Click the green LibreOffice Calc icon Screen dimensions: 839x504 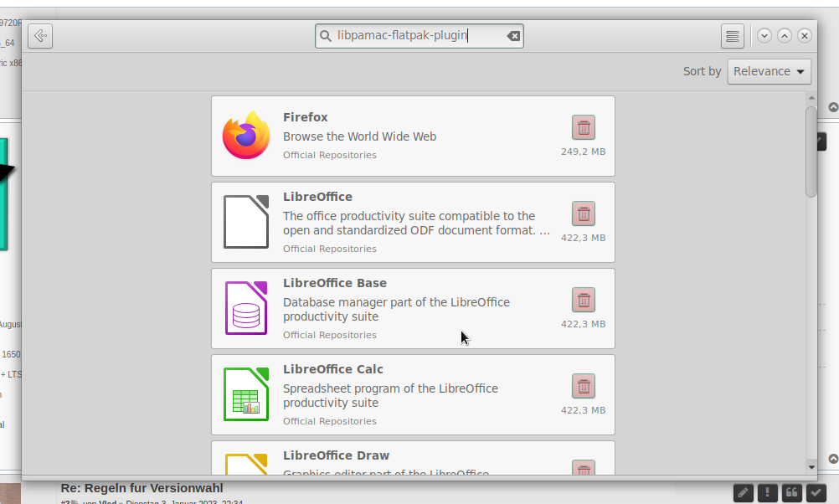pyautogui.click(x=246, y=394)
